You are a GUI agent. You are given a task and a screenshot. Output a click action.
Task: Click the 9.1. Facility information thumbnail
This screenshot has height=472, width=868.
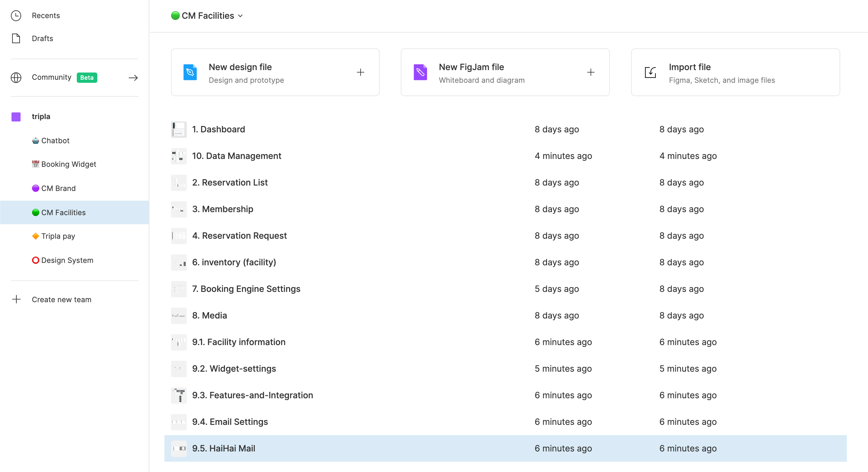179,342
